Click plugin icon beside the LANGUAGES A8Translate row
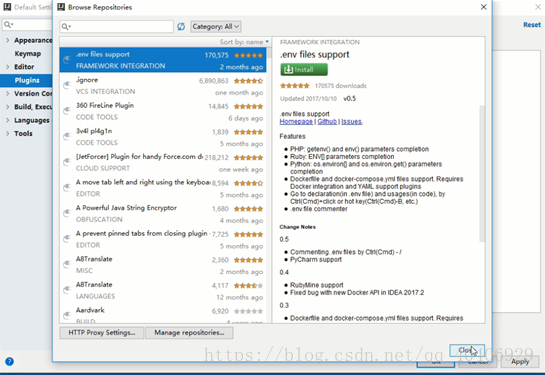The height and width of the screenshot is (375, 545). tap(67, 290)
